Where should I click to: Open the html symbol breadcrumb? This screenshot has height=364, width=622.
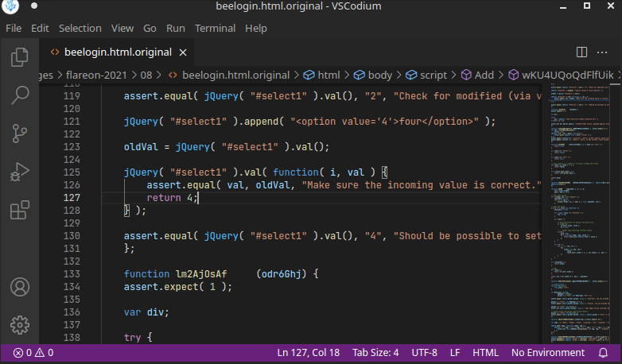tap(321, 76)
